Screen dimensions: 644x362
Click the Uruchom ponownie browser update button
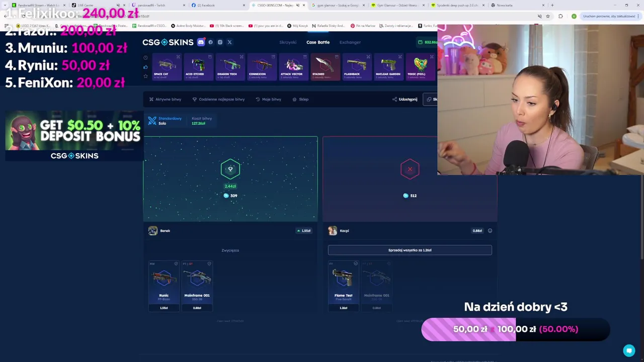click(610, 16)
